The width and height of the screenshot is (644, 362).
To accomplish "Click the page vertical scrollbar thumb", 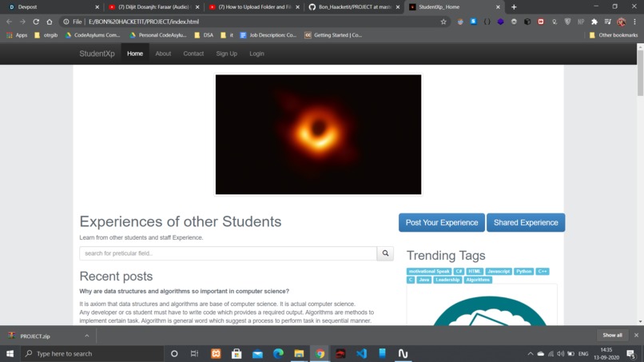I will (640, 74).
